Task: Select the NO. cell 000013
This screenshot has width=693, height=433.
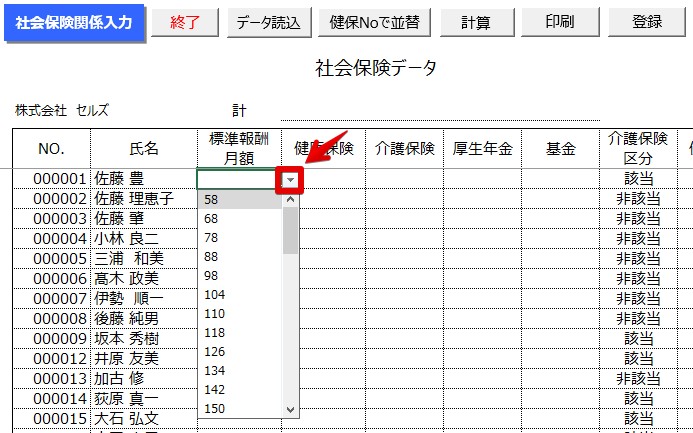Action: click(x=52, y=378)
